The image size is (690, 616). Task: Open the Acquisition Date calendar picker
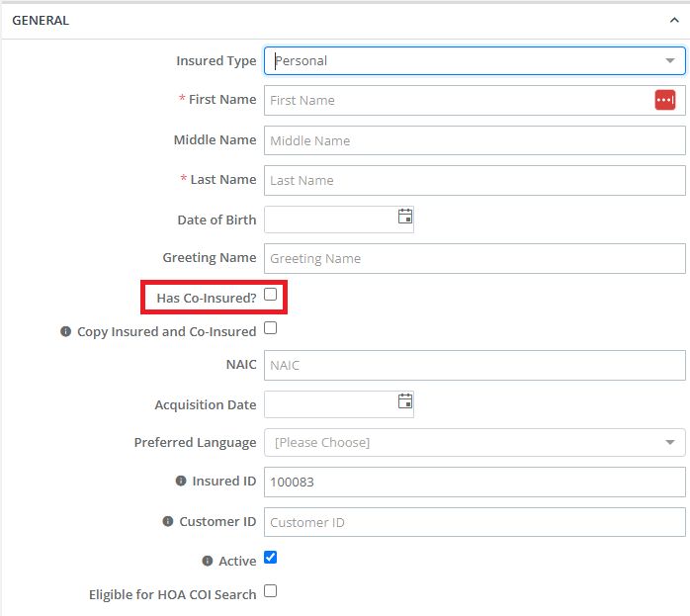click(x=405, y=400)
